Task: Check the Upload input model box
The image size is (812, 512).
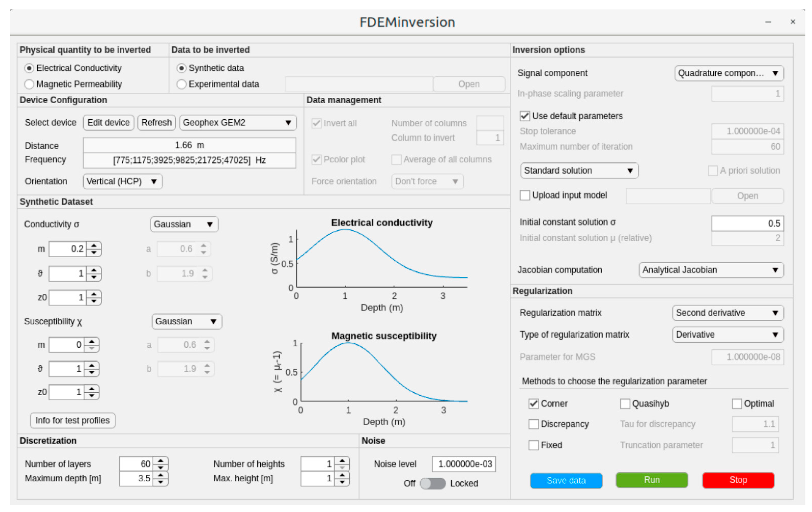Action: point(525,195)
